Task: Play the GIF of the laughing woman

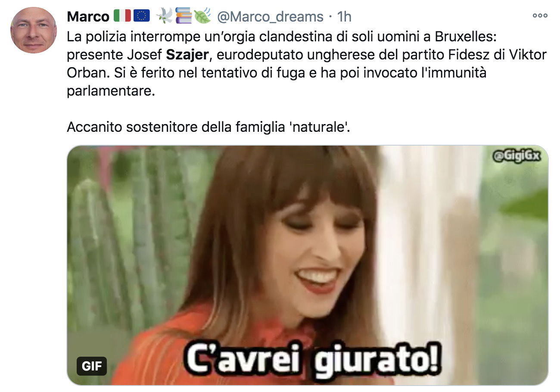Action: pos(308,265)
